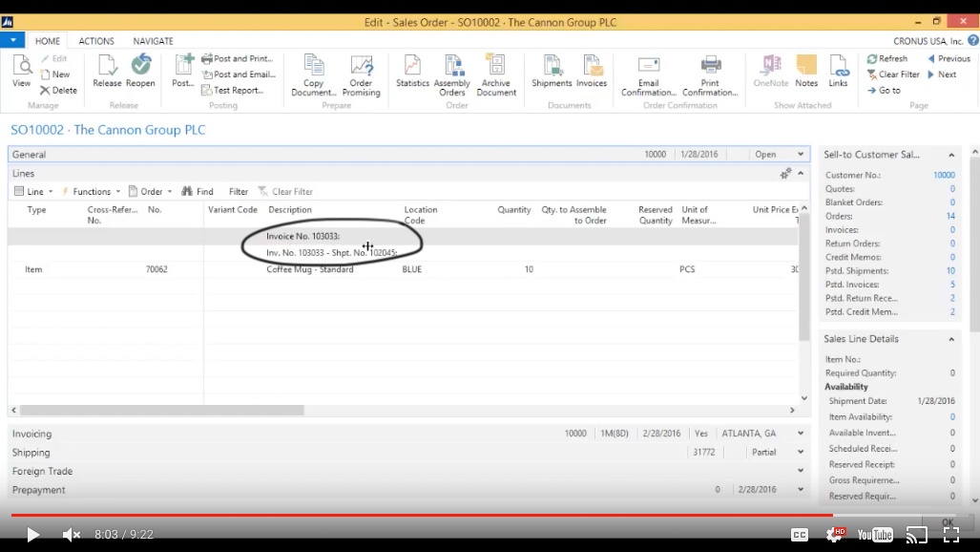Select the Coffee Mug - Standard description cell
Image resolution: width=980 pixels, height=552 pixels.
tap(310, 269)
